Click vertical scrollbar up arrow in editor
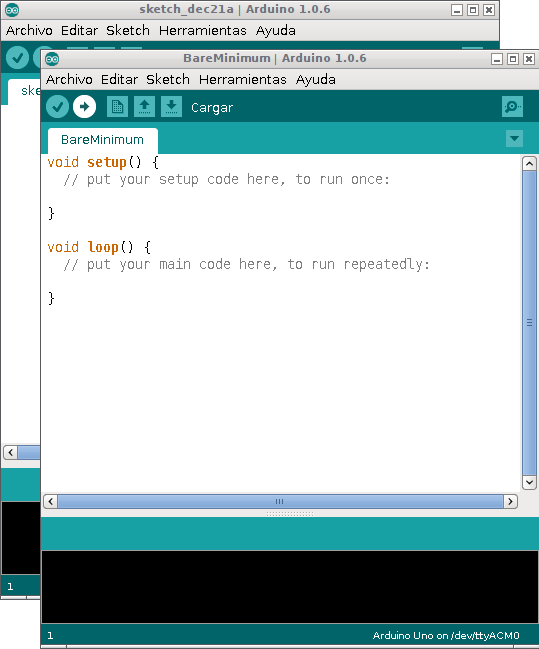 529,163
